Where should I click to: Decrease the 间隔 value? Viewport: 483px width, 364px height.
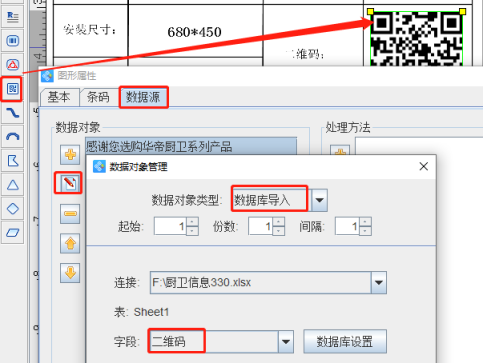point(365,231)
